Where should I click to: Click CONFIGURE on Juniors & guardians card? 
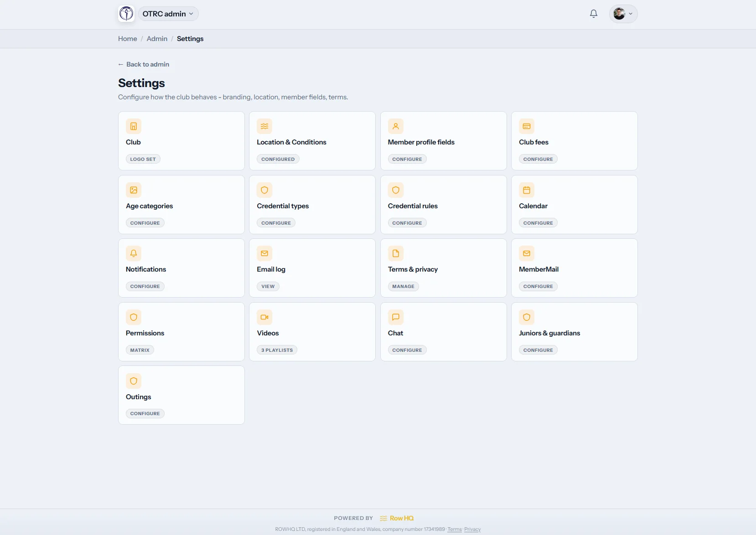(x=538, y=350)
